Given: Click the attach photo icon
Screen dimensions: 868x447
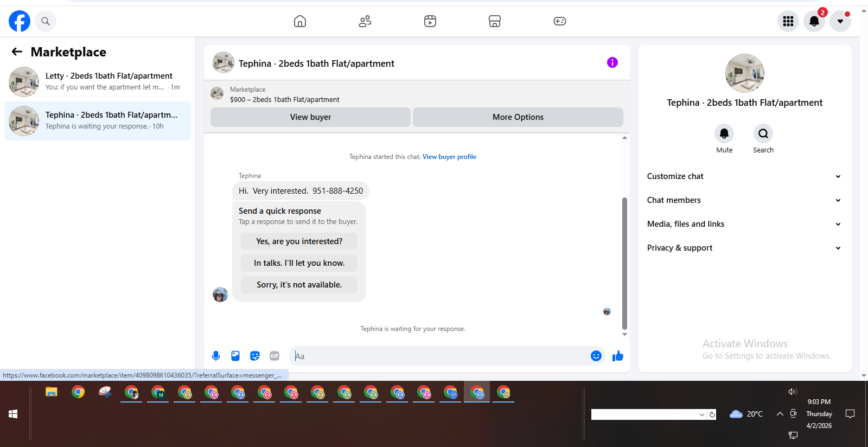Looking at the screenshot, I should 235,356.
